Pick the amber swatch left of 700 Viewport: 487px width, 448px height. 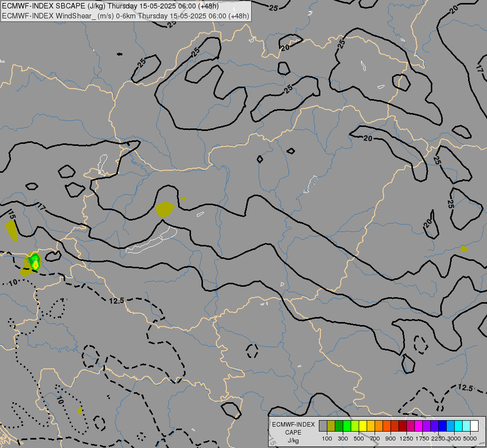(x=371, y=426)
